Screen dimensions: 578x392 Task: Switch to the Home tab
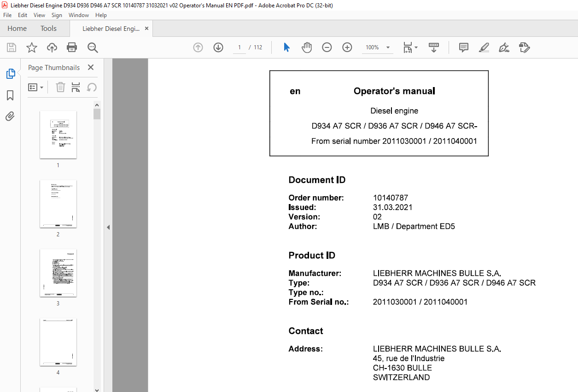[x=17, y=29]
